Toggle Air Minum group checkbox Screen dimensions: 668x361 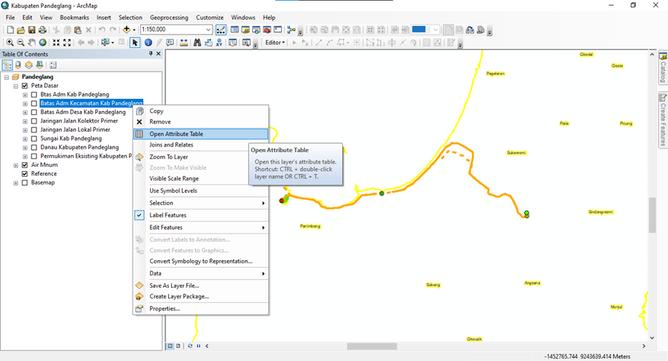coord(25,165)
